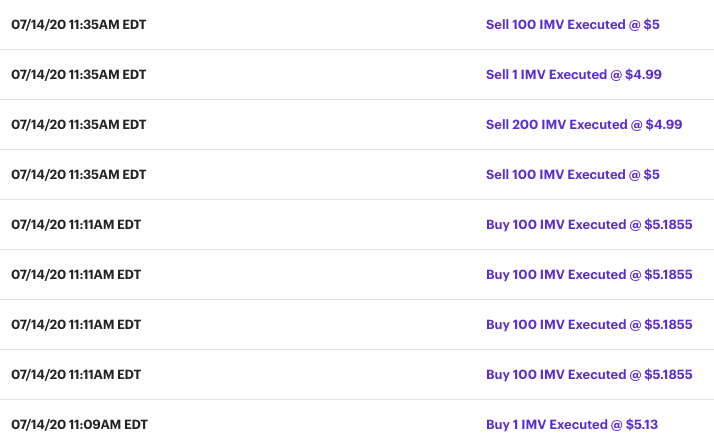Click the last 11:11AM EDT timestamp
Viewport: 714px width, 442px height.
point(76,374)
